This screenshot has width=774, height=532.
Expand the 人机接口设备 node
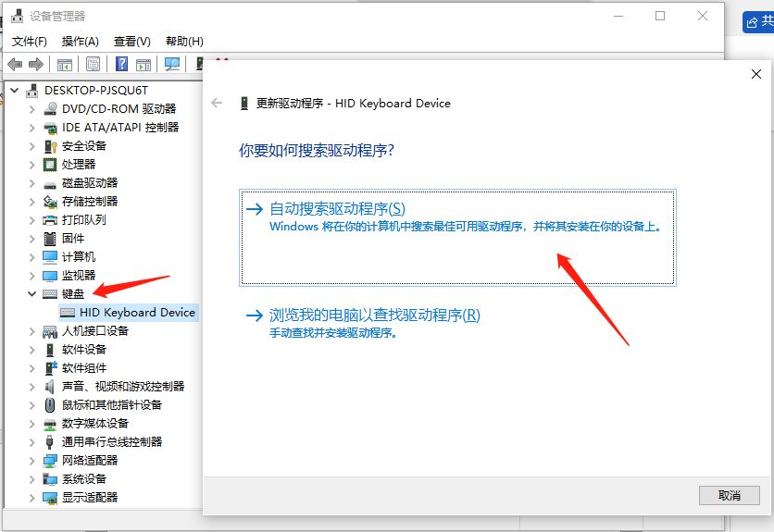[32, 331]
